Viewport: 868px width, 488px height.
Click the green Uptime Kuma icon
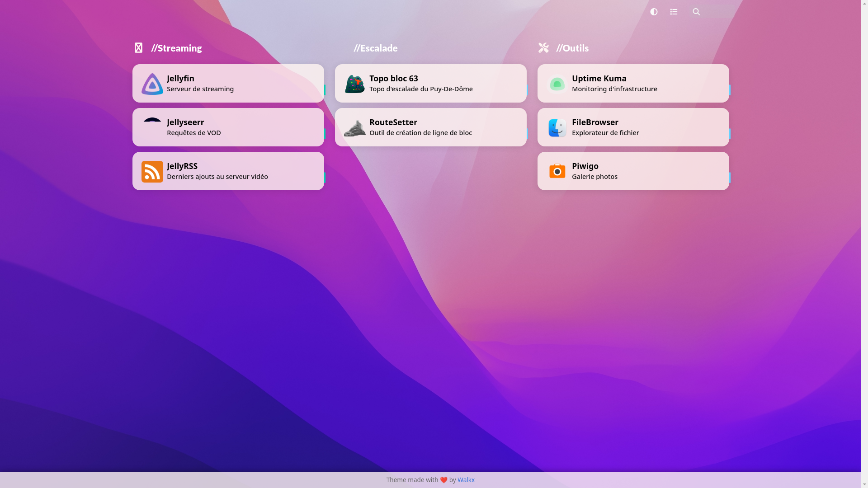tap(557, 84)
